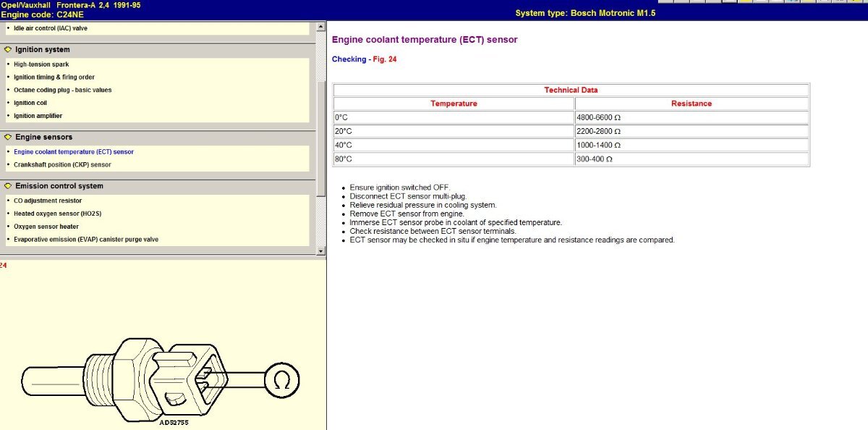Click the list scrollbar up arrow
The height and width of the screenshot is (430, 868).
coord(321,27)
